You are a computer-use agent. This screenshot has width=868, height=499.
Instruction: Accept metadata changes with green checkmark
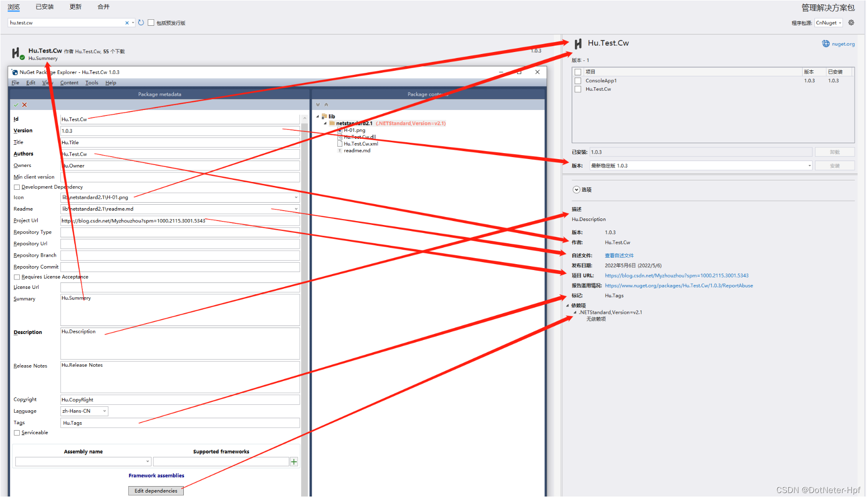(16, 105)
